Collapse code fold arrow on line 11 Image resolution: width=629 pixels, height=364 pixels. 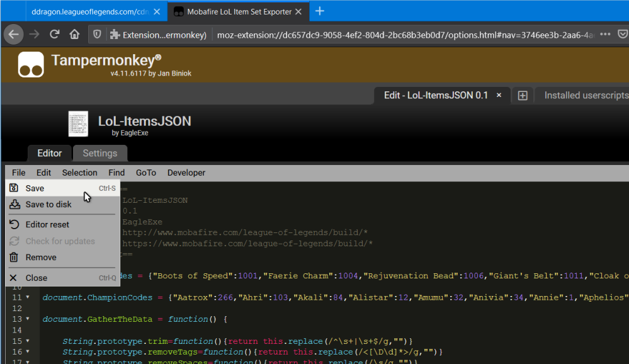point(28,297)
